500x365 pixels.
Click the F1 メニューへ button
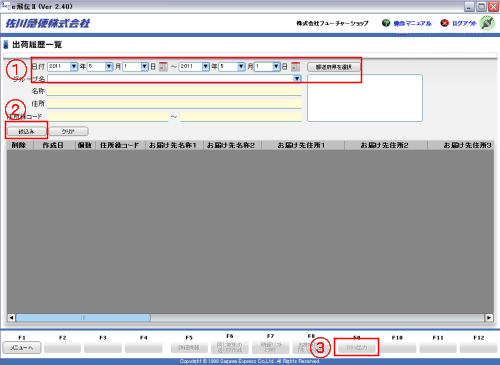[22, 348]
